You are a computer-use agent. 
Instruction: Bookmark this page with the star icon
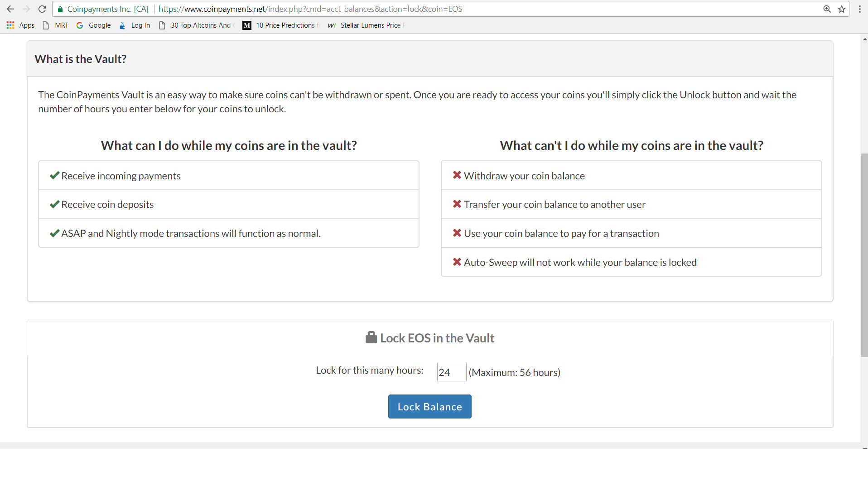pyautogui.click(x=842, y=9)
